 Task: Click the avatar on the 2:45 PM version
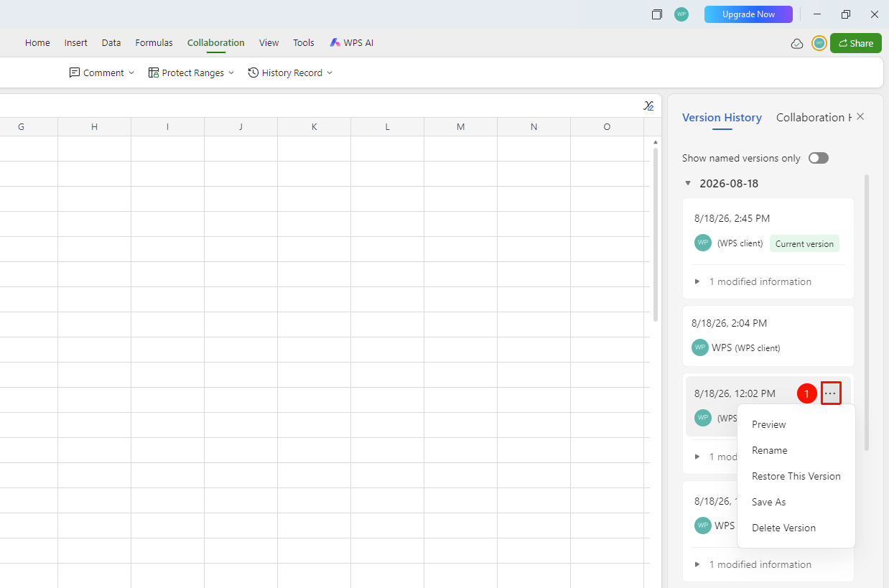[703, 243]
